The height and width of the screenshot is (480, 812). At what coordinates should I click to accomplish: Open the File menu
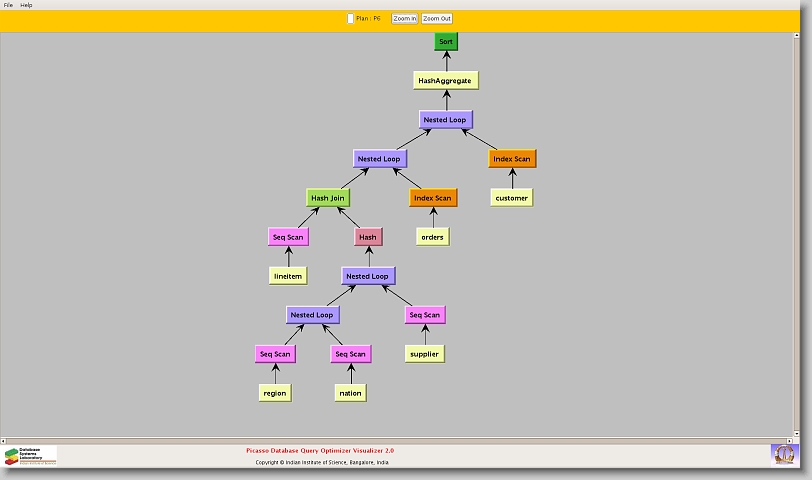pos(8,5)
